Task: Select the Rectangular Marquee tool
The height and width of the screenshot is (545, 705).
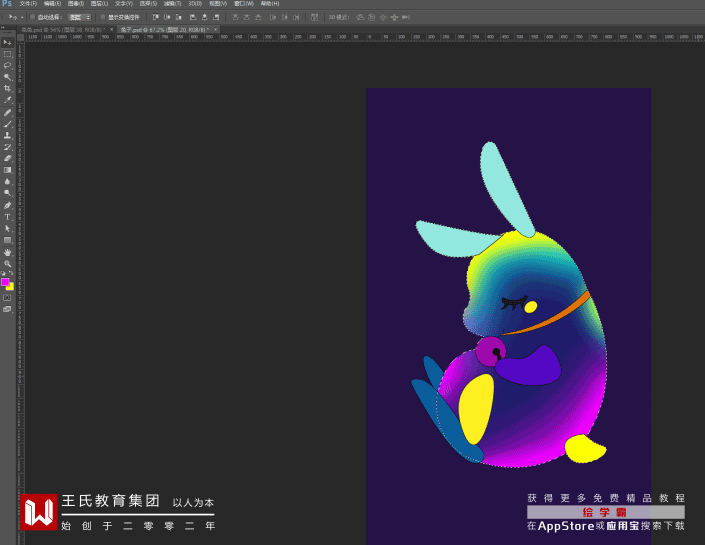Action: (x=7, y=53)
